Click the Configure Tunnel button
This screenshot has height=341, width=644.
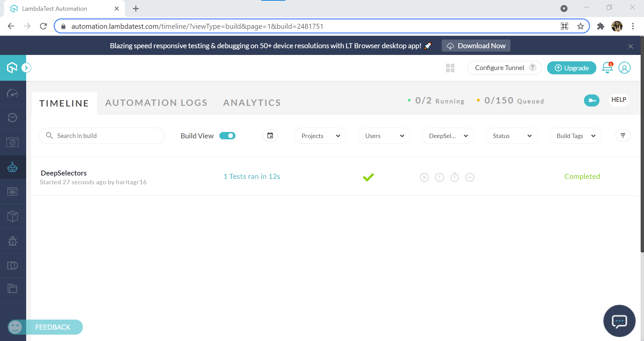click(x=504, y=68)
